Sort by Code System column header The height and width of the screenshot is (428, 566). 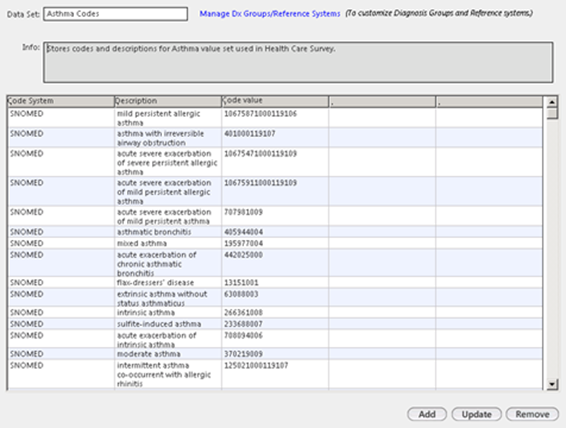pos(61,101)
